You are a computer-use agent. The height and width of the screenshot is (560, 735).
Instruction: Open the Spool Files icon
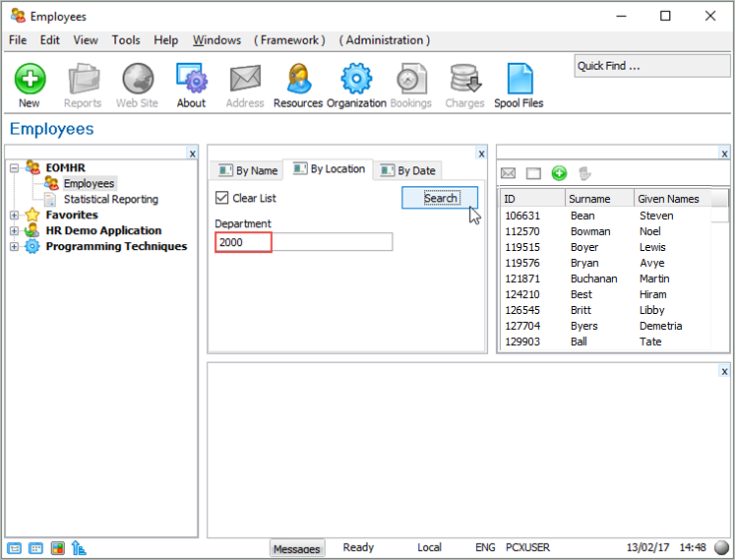coord(520,79)
